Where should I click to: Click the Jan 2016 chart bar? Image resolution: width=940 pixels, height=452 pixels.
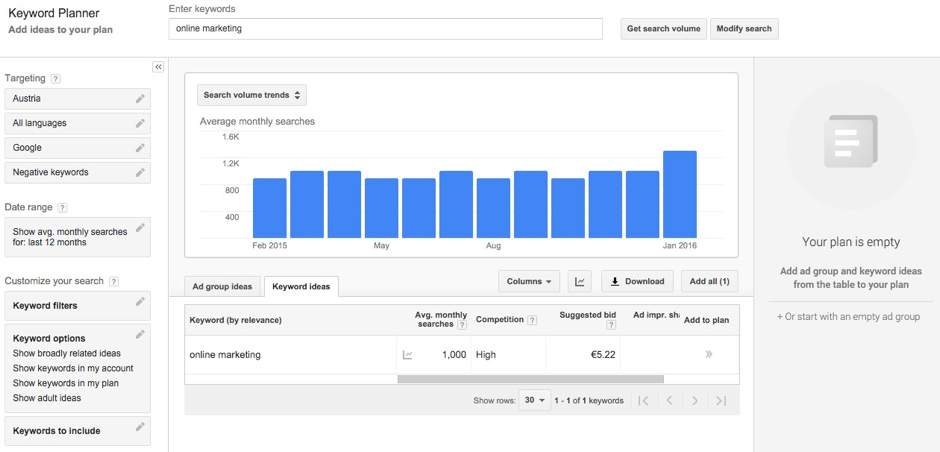(x=680, y=194)
